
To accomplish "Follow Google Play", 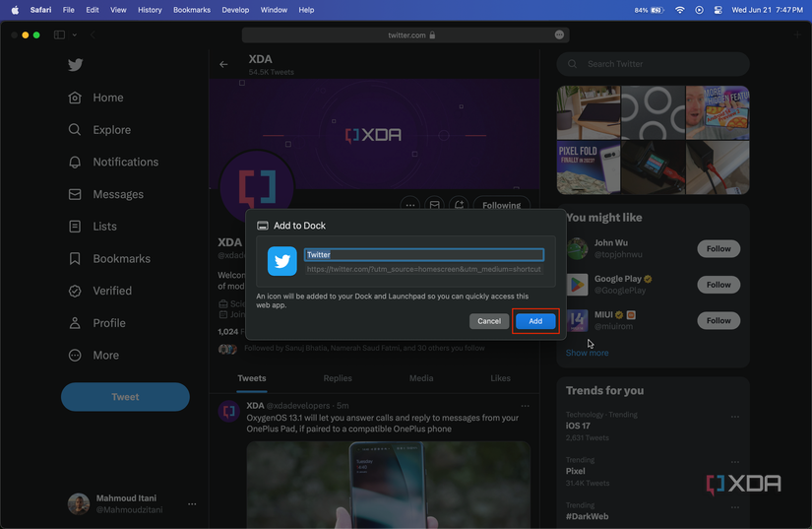I will pos(718,285).
